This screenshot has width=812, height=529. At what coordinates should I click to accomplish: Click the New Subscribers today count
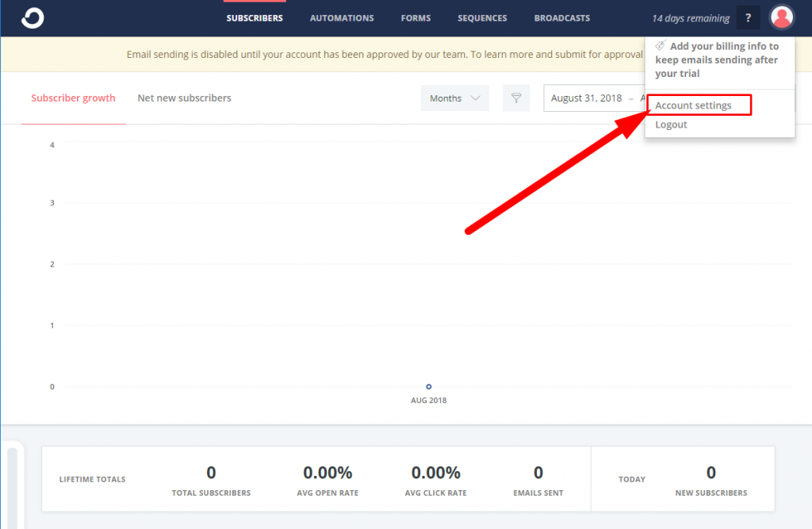(711, 473)
